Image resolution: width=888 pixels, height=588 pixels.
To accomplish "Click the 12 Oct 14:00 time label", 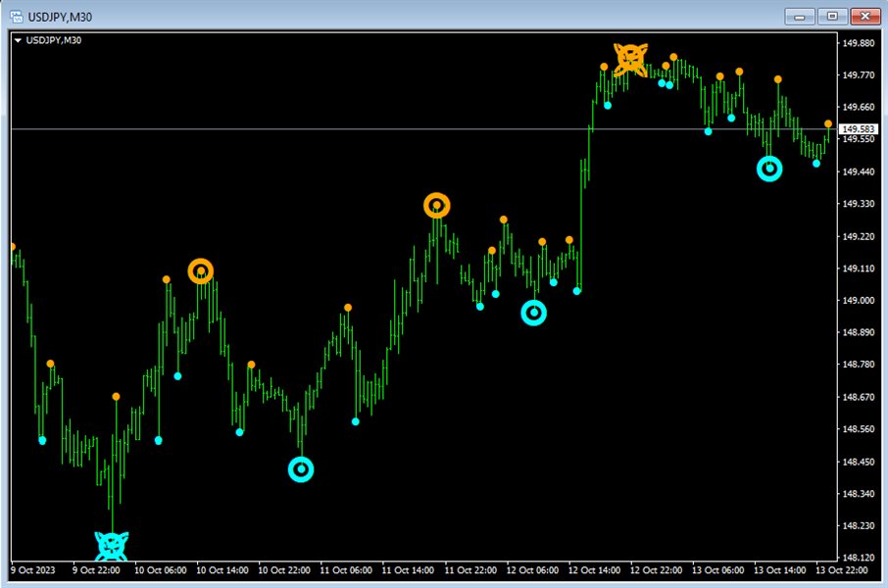I will 594,570.
